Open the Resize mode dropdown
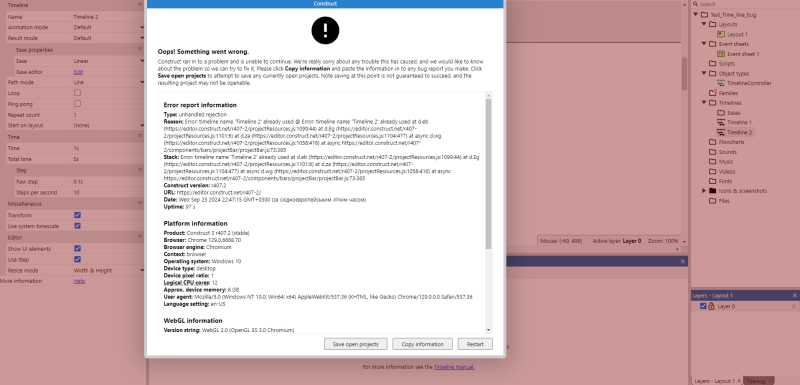Viewport: 800px width, 385px height. coord(108,271)
